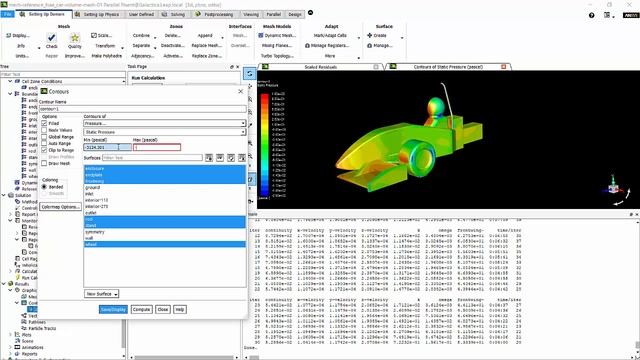The image size is (640, 360).
Task: Click fourth surface selection icon beside filter
Action: pyautogui.click(x=242, y=158)
